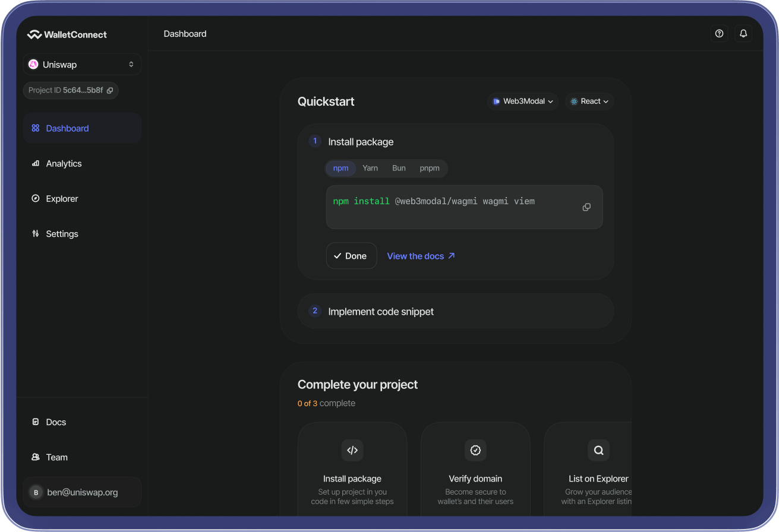Open the Uniswap project switcher
Screen dimensions: 779x532
81,64
